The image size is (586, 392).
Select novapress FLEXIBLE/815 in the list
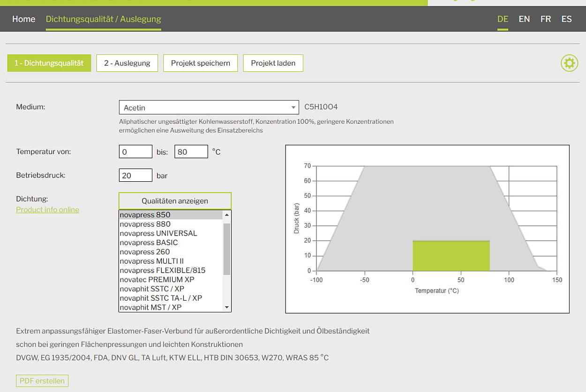click(x=171, y=270)
